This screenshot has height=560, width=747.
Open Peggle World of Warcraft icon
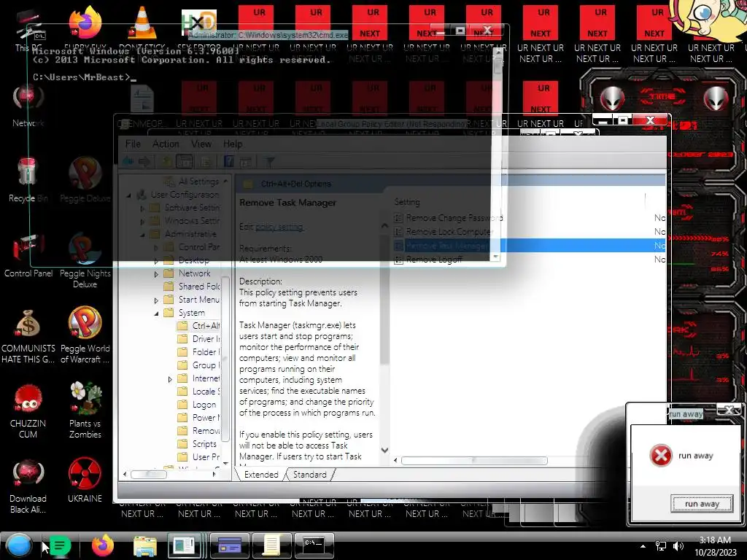pyautogui.click(x=85, y=335)
